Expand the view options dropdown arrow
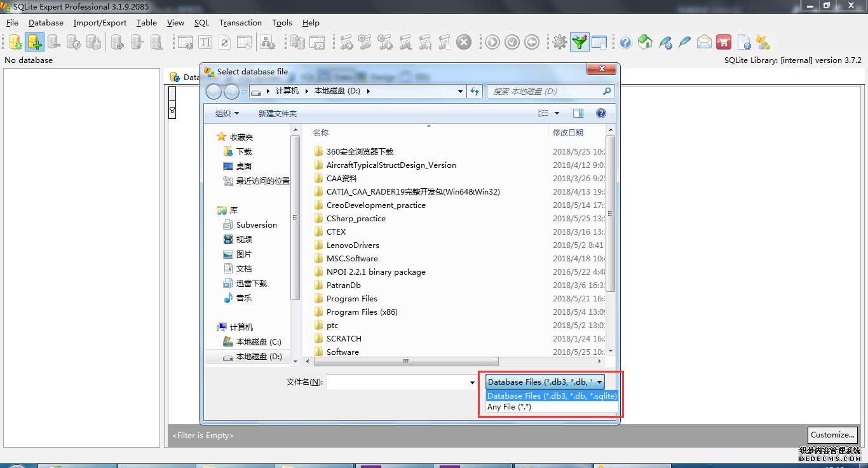The image size is (868, 468). click(557, 113)
